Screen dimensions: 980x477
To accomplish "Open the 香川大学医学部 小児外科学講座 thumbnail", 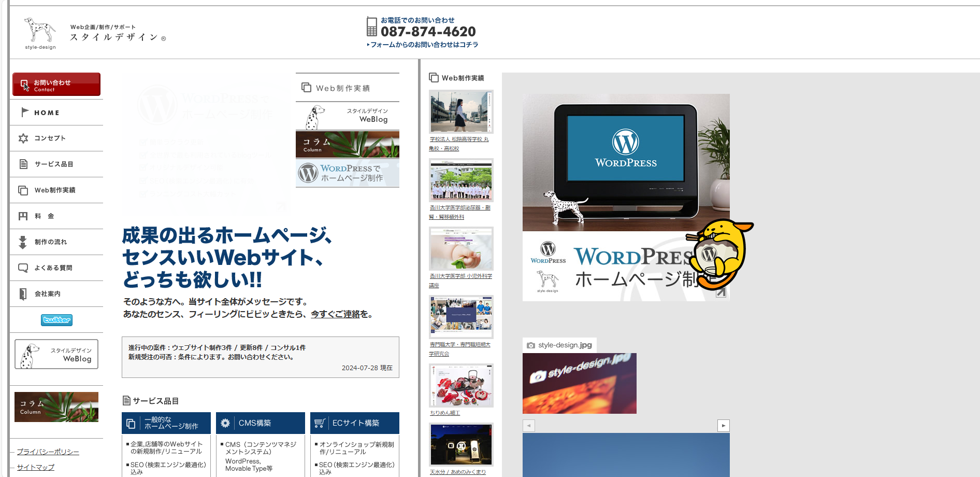I will pos(461,248).
